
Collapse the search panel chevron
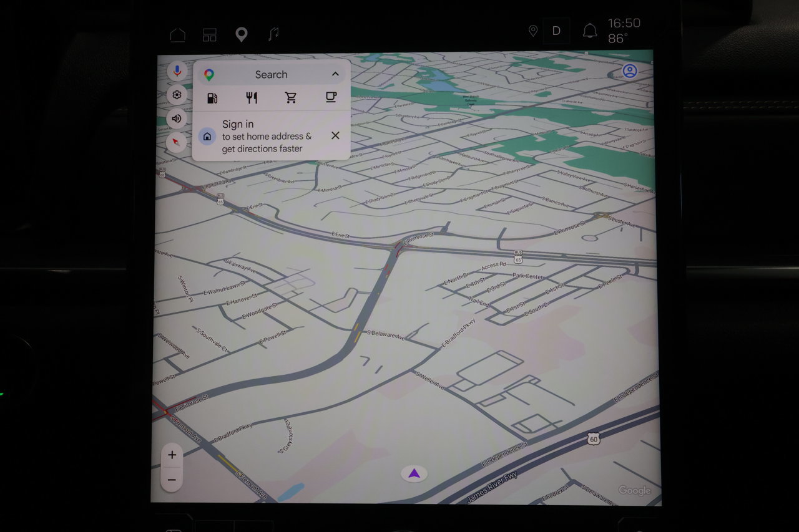[335, 74]
